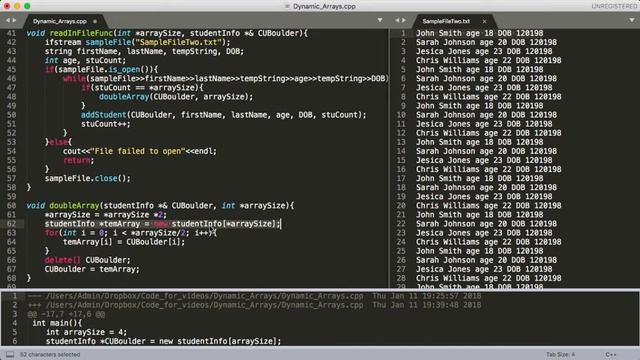
Task: Click line number 62 in gutter
Action: [11, 224]
